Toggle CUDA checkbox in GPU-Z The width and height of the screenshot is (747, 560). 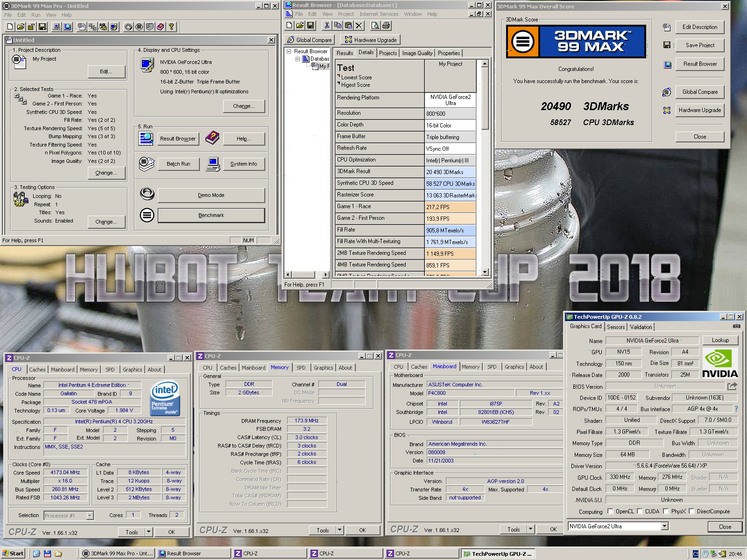640,511
